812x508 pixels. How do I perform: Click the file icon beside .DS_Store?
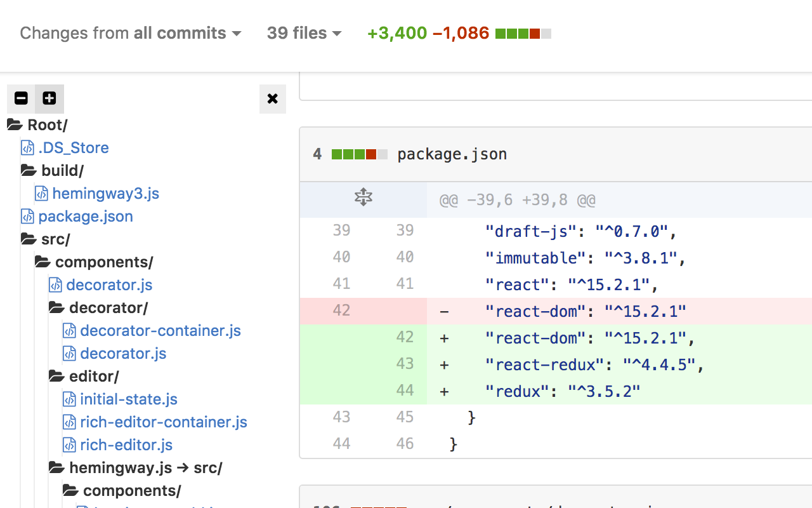coord(27,148)
